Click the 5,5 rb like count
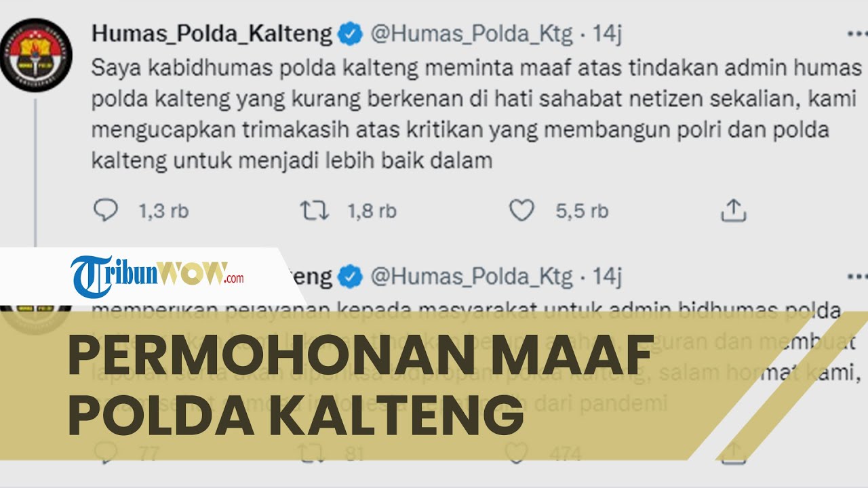 pyautogui.click(x=582, y=211)
